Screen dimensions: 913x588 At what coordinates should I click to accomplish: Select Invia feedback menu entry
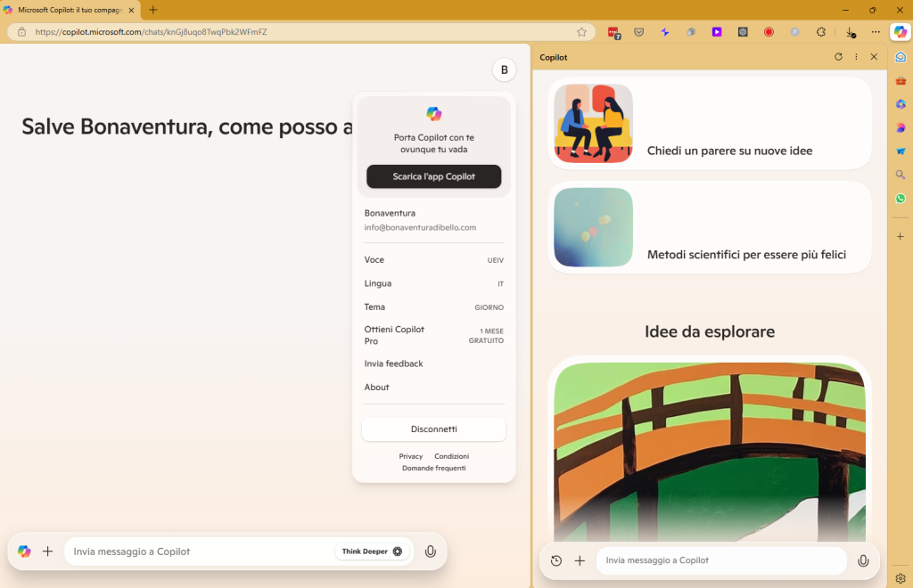click(x=394, y=363)
